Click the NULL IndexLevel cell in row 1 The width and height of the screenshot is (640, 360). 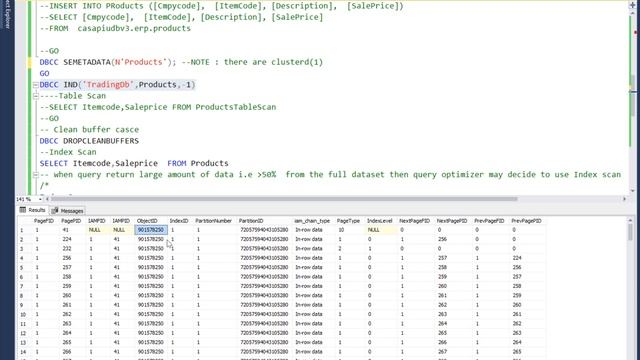(x=381, y=230)
